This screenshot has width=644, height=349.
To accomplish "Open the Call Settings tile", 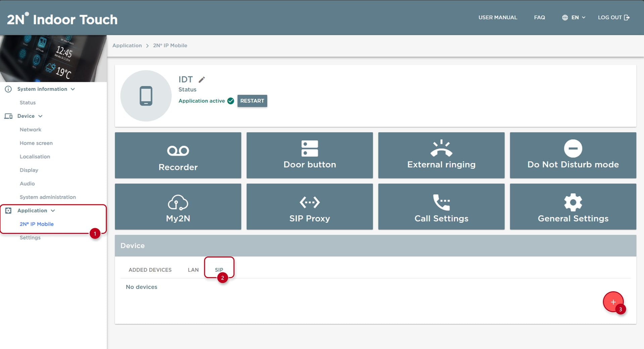I will point(441,206).
